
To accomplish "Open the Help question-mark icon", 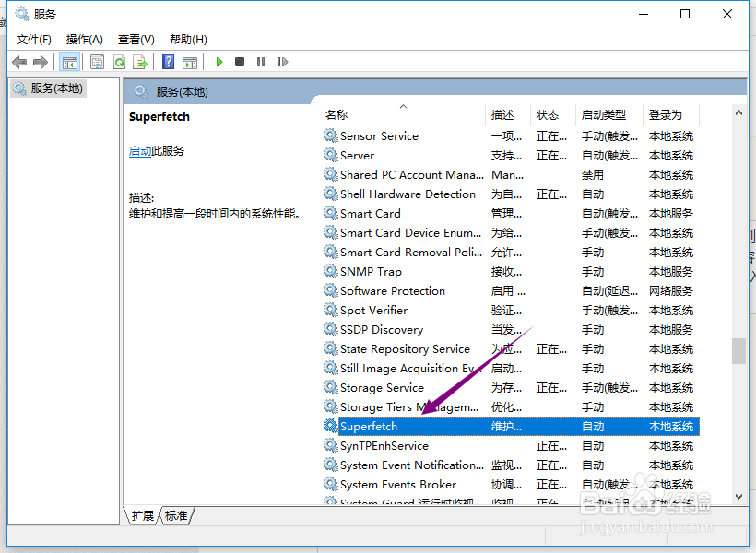I will click(x=169, y=62).
